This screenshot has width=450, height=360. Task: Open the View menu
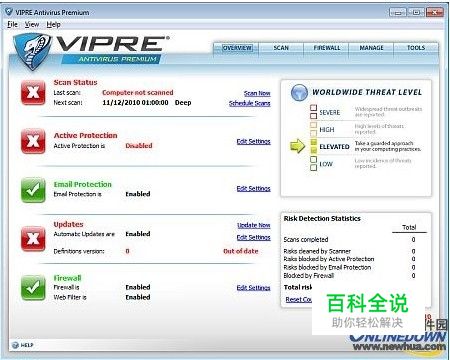tap(32, 24)
